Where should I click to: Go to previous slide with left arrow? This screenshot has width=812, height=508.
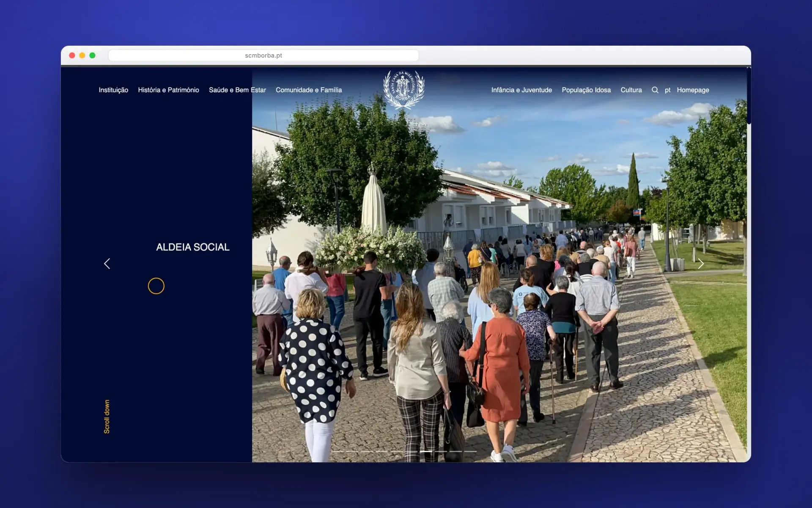point(107,264)
